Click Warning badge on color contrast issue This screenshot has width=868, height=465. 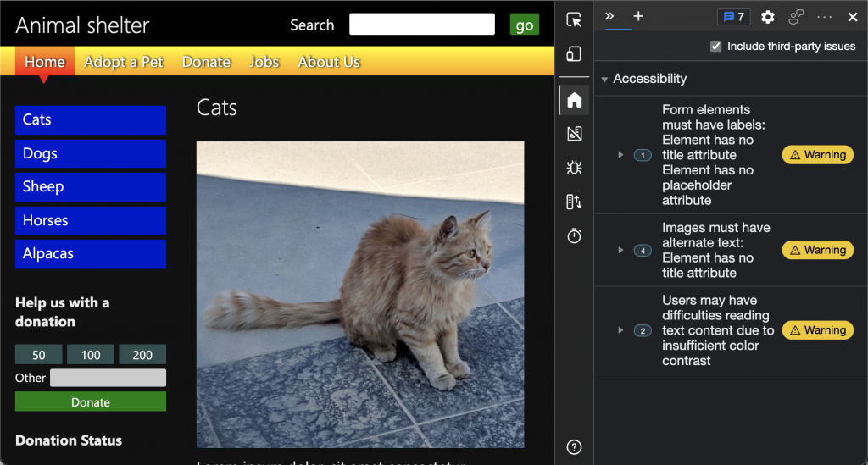(x=818, y=330)
